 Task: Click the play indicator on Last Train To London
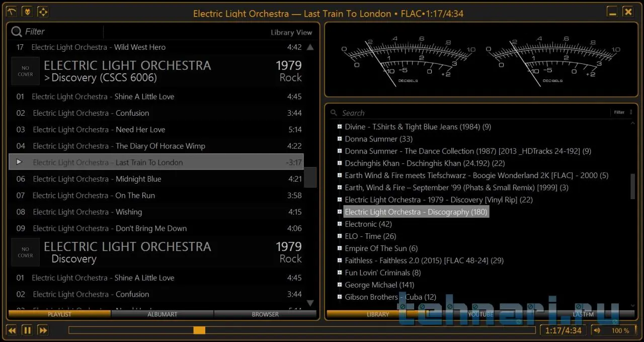click(20, 162)
